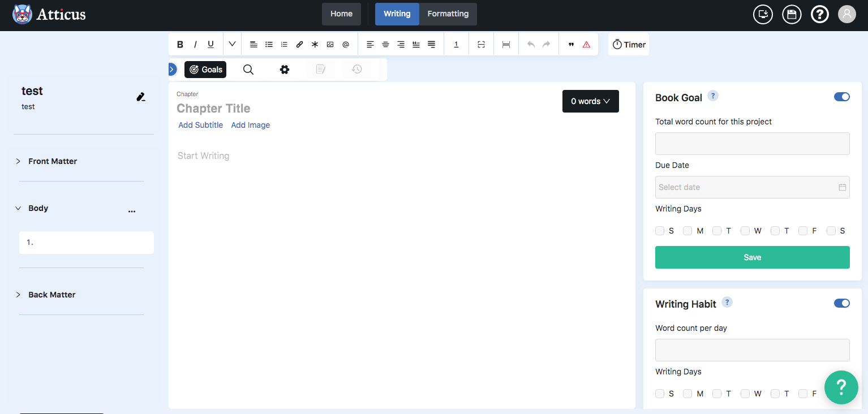Viewport: 868px width, 414px height.
Task: Switch to the Formatting tab
Action: click(448, 14)
